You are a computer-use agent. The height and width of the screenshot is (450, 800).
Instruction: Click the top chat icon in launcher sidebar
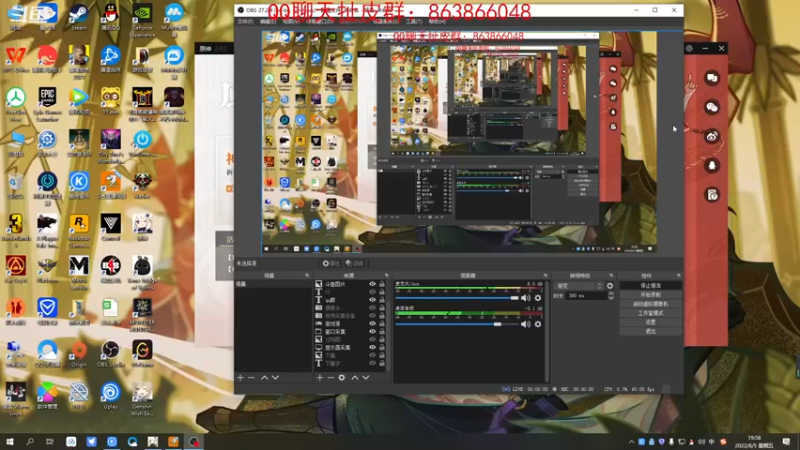tap(712, 78)
